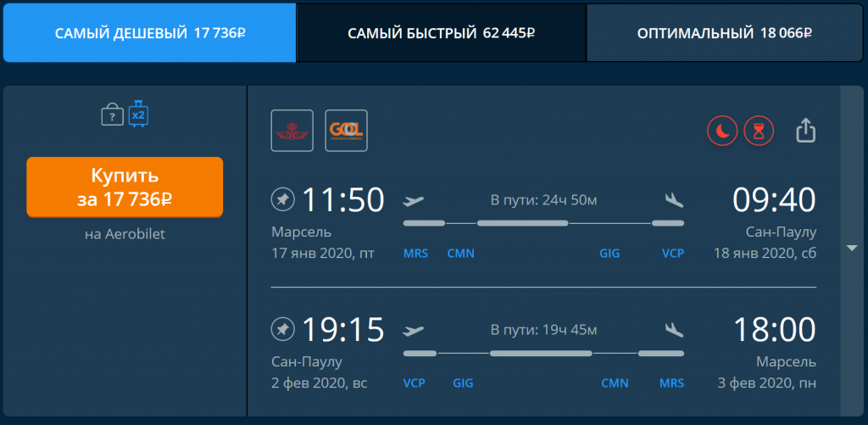
Task: Click VCP code under return departure
Action: pos(414,383)
